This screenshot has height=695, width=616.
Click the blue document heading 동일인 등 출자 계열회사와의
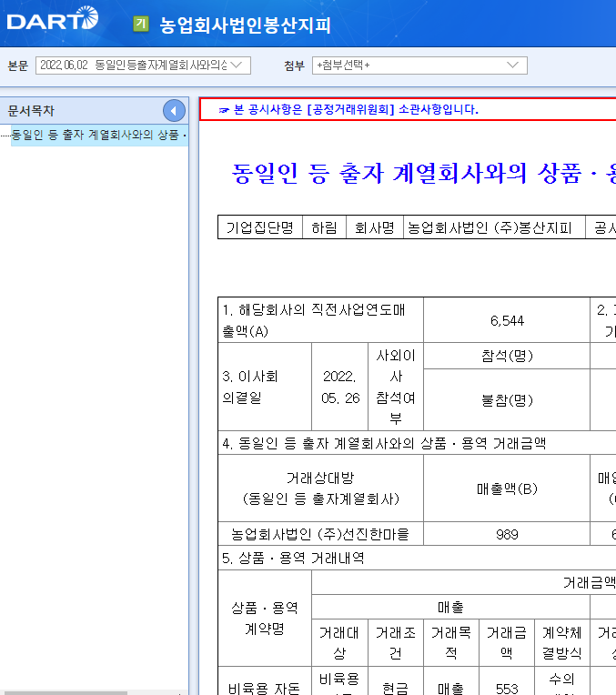379,173
